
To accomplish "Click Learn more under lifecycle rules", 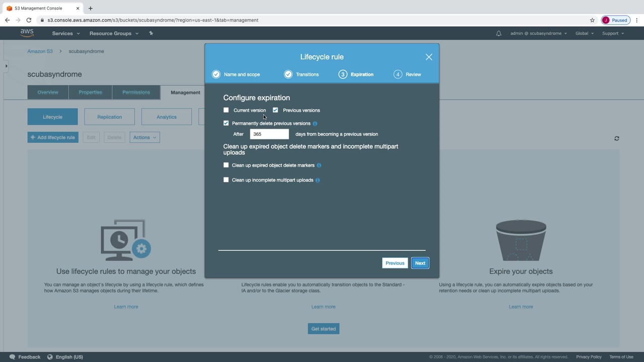I will coord(126,307).
